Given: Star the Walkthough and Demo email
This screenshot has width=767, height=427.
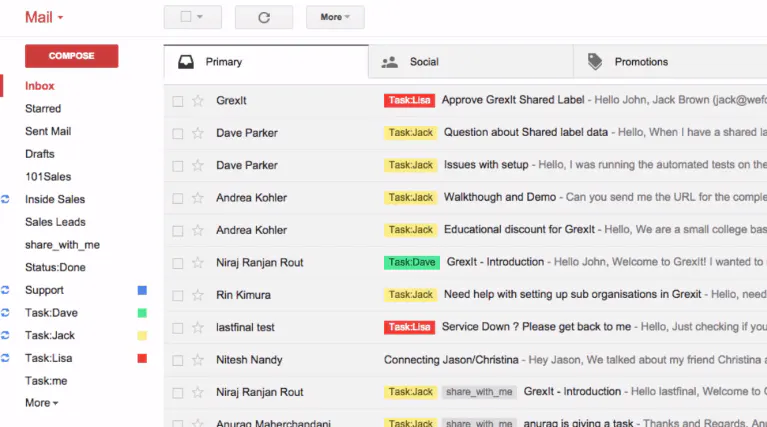Looking at the screenshot, I should (198, 198).
